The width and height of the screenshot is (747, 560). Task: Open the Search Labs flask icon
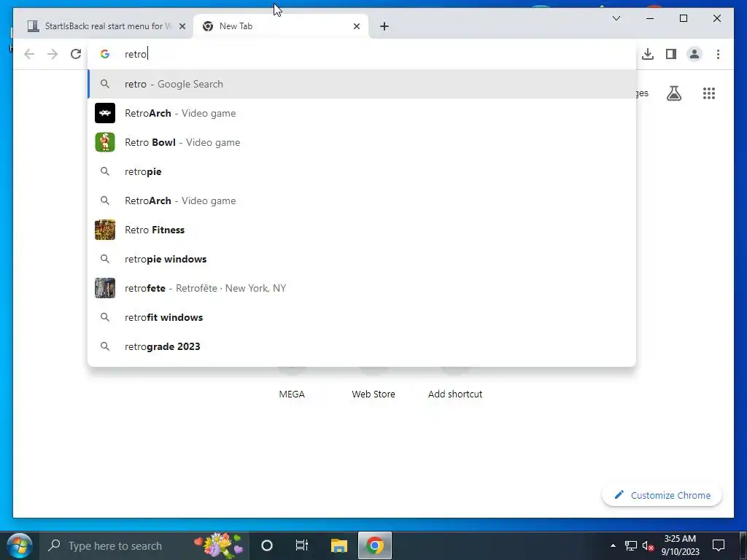[673, 93]
